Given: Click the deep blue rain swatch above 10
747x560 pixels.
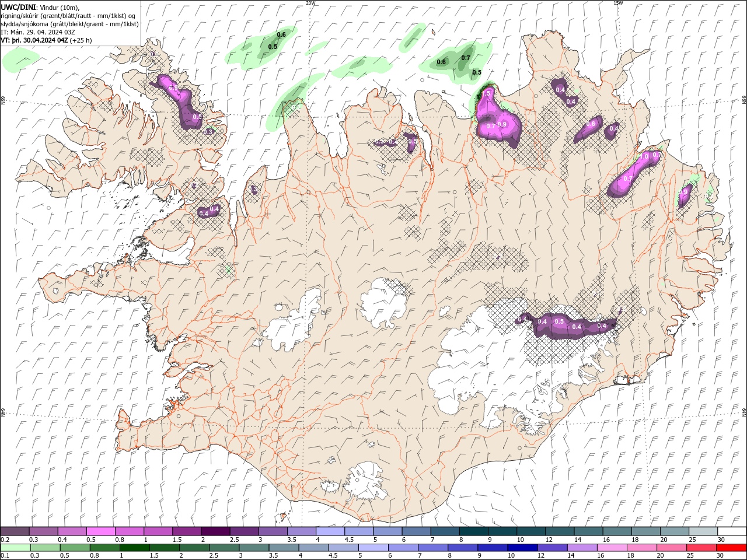Looking at the screenshot, I should (522, 548).
